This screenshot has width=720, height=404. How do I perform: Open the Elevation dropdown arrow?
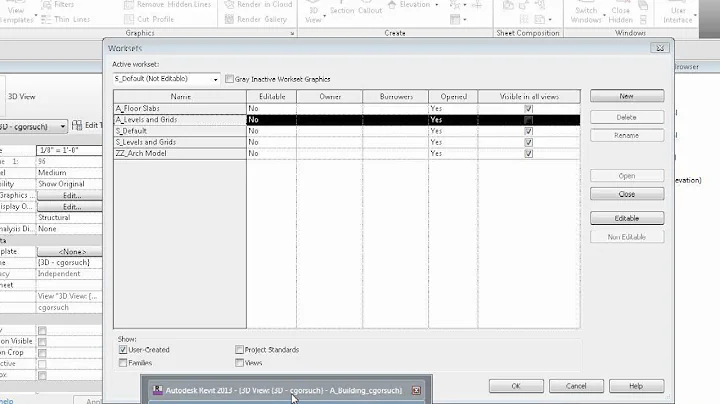coord(436,5)
